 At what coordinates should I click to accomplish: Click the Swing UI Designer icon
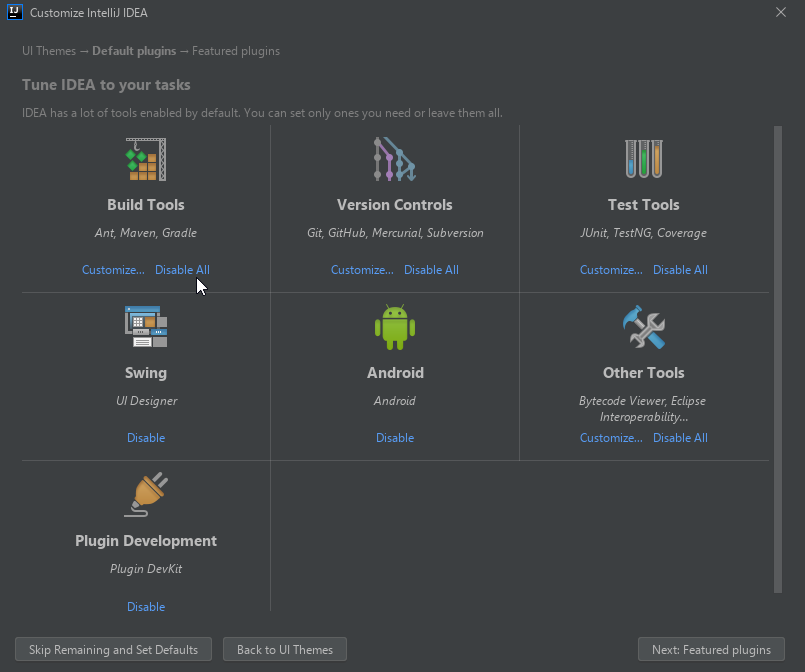tap(146, 327)
